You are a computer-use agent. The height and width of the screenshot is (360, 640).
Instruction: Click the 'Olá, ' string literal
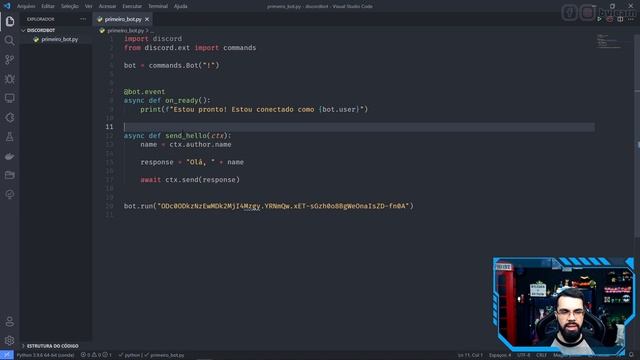click(200, 162)
